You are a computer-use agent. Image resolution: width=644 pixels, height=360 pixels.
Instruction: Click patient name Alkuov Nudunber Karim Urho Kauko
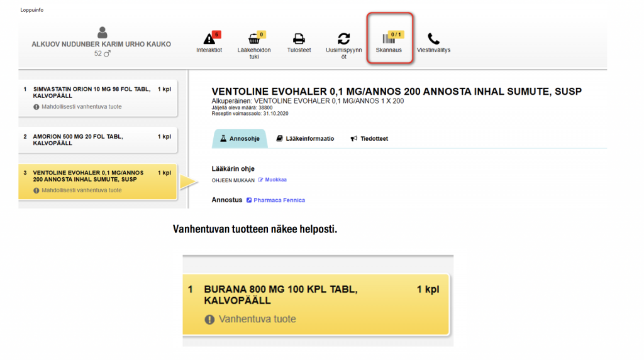click(x=101, y=45)
